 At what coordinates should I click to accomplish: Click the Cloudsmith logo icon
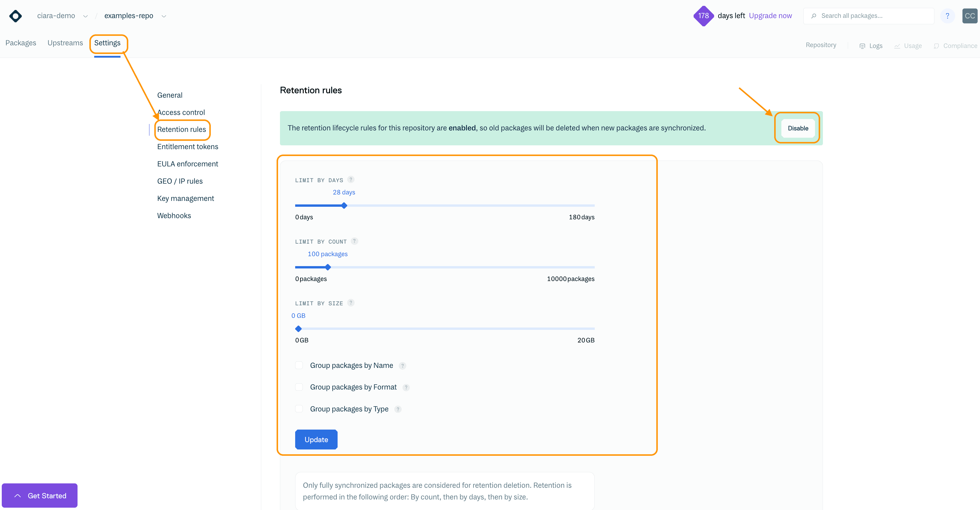pyautogui.click(x=16, y=16)
